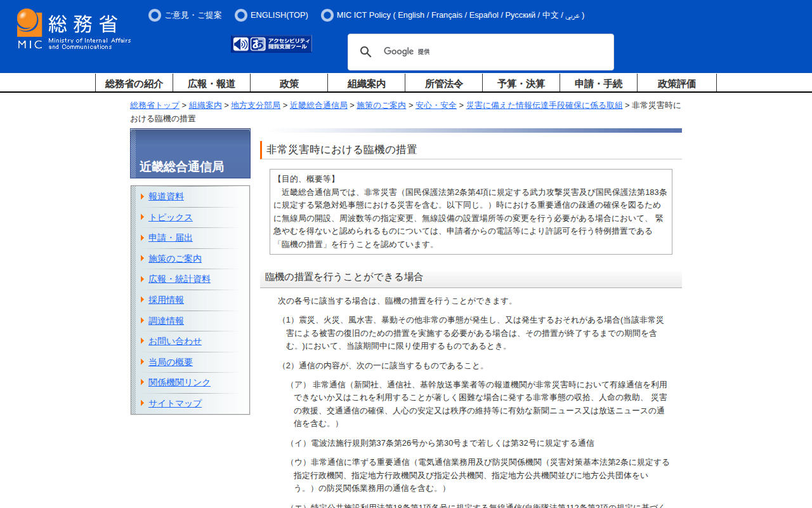This screenshot has height=508, width=812.
Task: Open the accessibility reading support tool
Action: coord(272,44)
